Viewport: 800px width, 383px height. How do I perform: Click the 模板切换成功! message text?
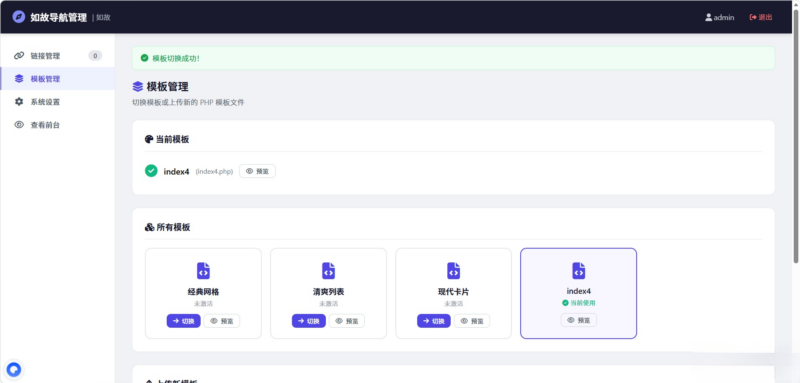click(176, 58)
